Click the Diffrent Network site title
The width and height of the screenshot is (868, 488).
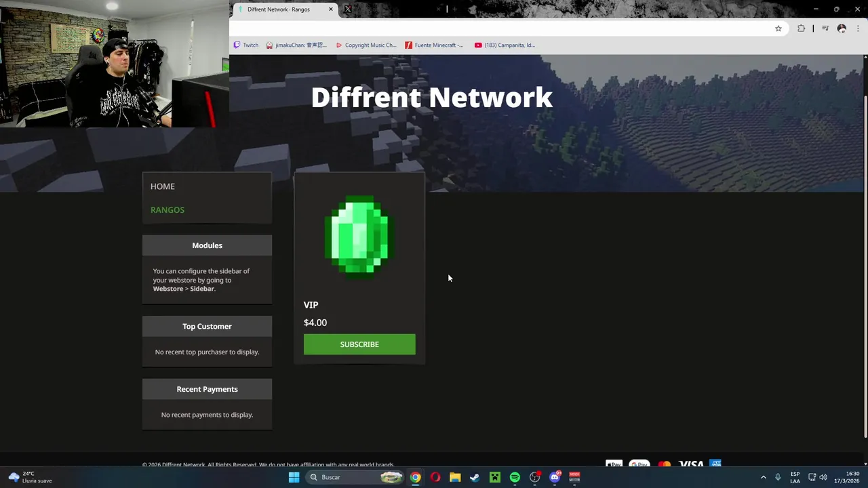coord(432,97)
